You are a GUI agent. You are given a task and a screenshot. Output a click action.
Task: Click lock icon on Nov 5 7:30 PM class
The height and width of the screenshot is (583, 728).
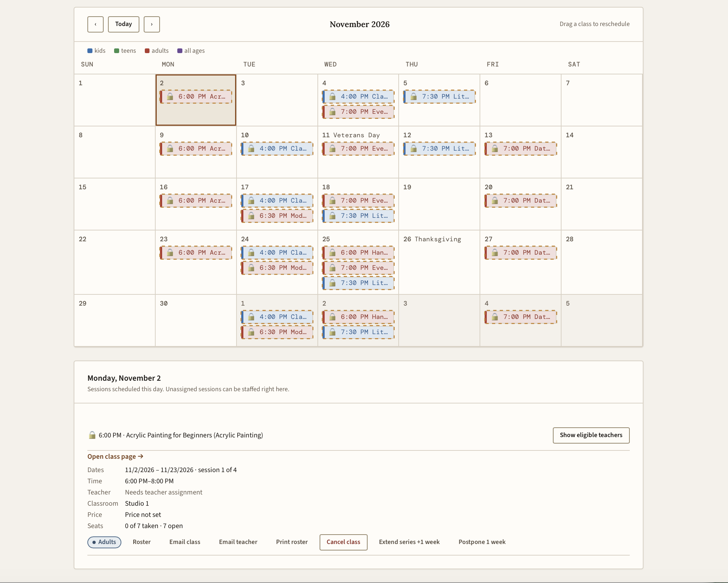[414, 96]
